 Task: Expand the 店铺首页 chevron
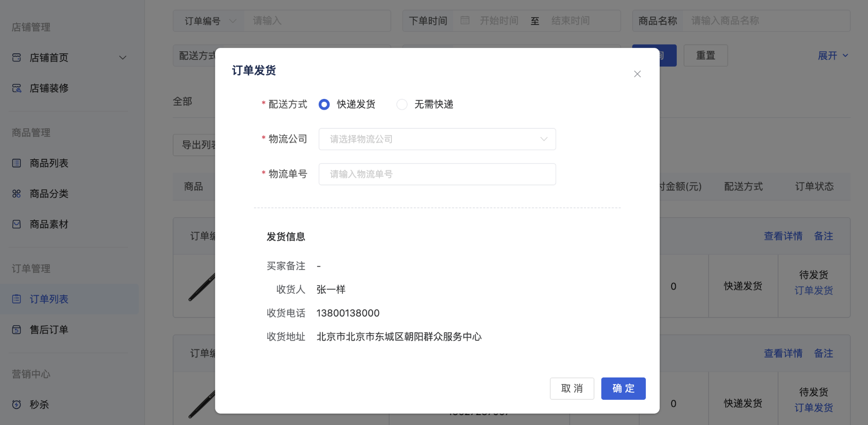coord(123,58)
